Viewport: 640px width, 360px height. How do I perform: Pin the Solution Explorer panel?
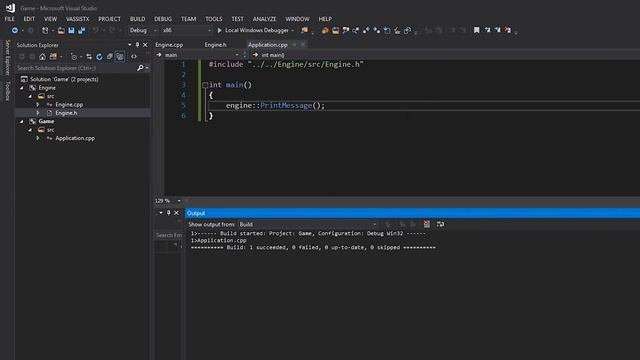(138, 45)
